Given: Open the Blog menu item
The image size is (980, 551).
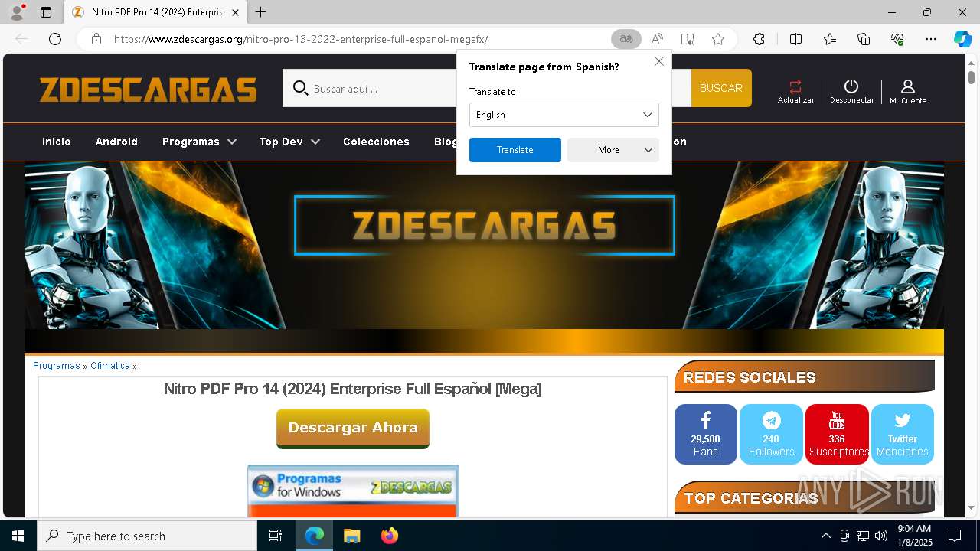Looking at the screenshot, I should point(446,142).
